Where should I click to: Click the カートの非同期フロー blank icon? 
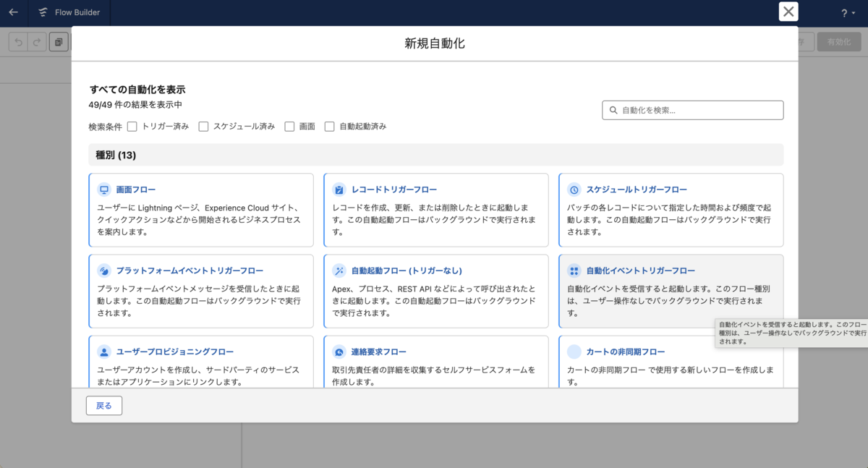click(x=574, y=352)
